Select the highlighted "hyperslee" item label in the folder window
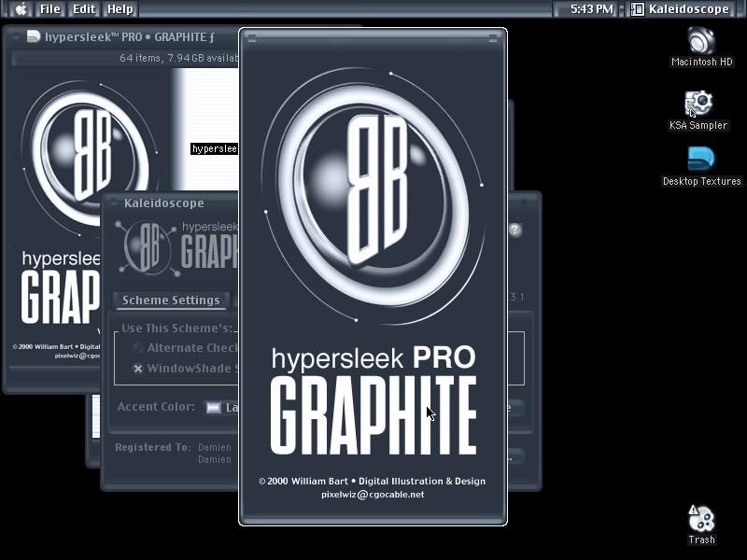The width and height of the screenshot is (747, 560). 215,148
